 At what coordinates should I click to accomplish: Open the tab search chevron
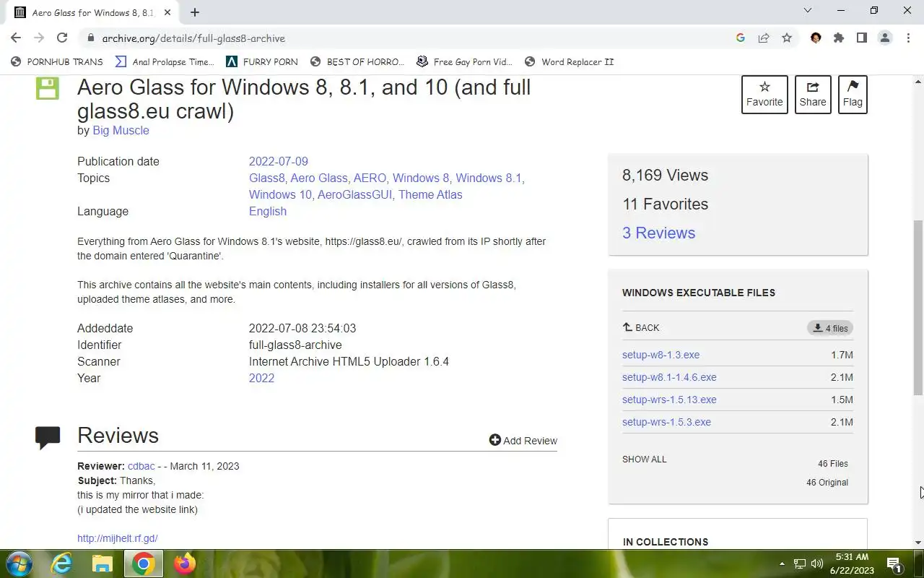pyautogui.click(x=808, y=11)
